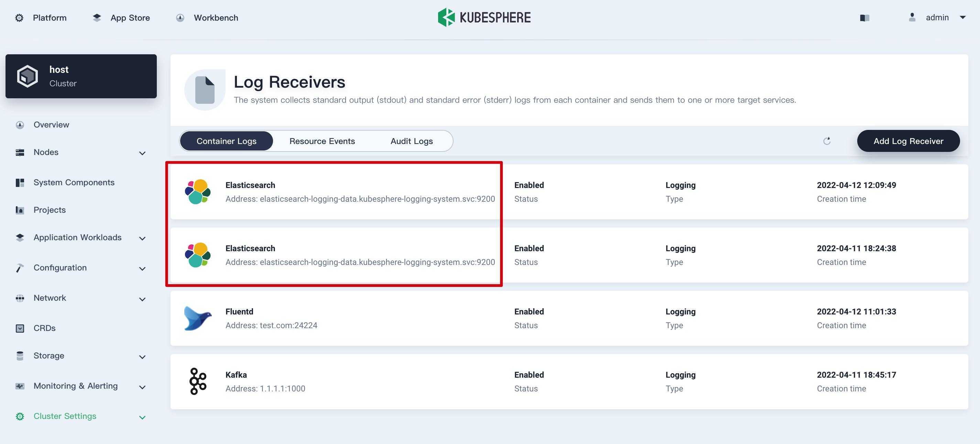Click the KubeSphere logo
980x444 pixels.
pyautogui.click(x=447, y=17)
